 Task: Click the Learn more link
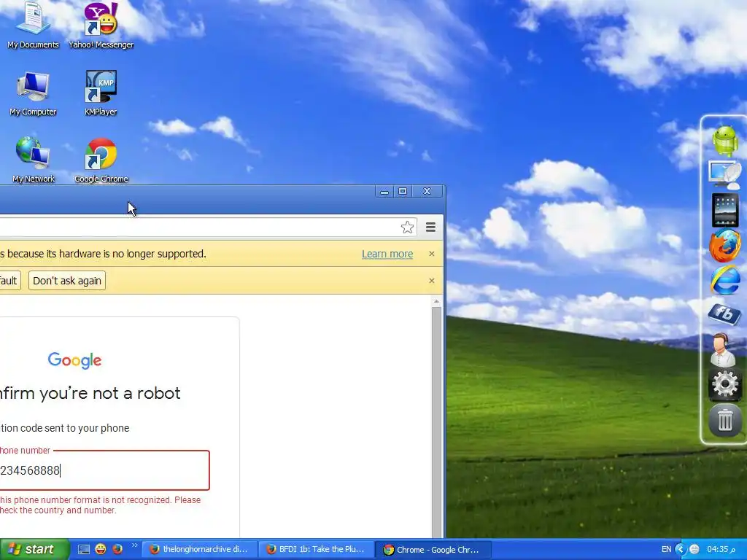[x=387, y=254]
